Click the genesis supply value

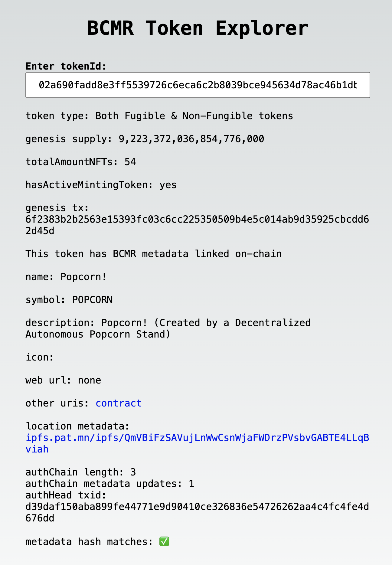191,139
